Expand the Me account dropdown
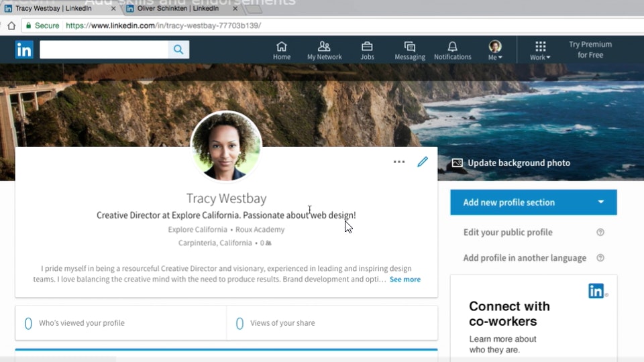This screenshot has height=362, width=644. (x=495, y=50)
